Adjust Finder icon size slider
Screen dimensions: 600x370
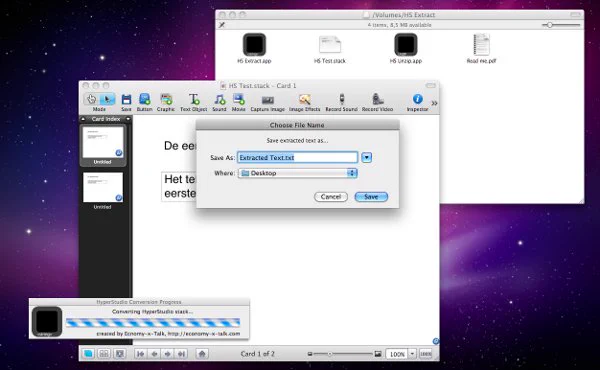(561, 25)
